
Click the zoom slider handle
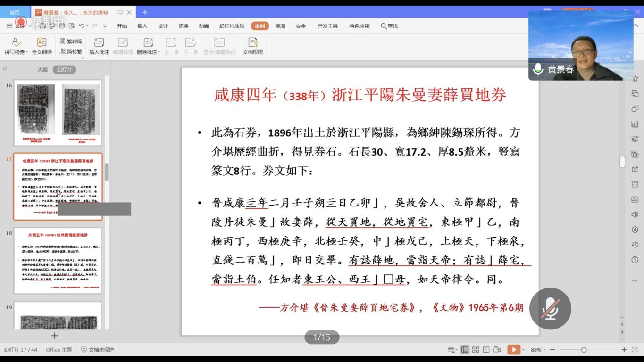584,350
